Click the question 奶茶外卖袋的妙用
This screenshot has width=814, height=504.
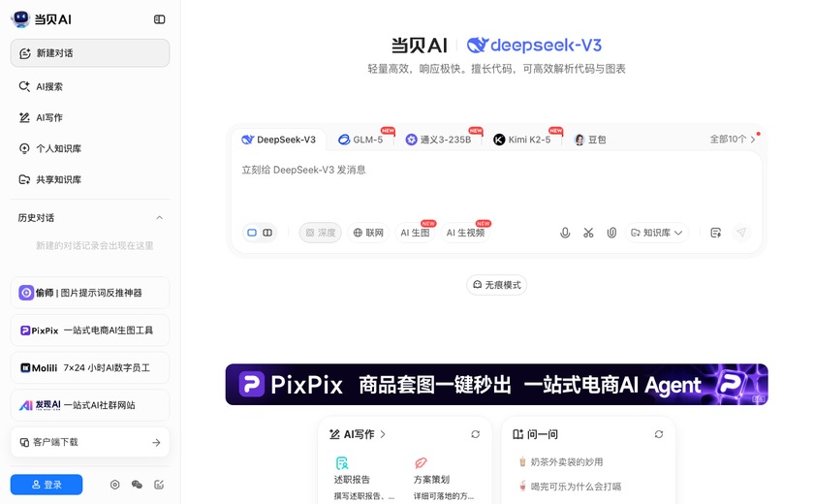click(561, 462)
